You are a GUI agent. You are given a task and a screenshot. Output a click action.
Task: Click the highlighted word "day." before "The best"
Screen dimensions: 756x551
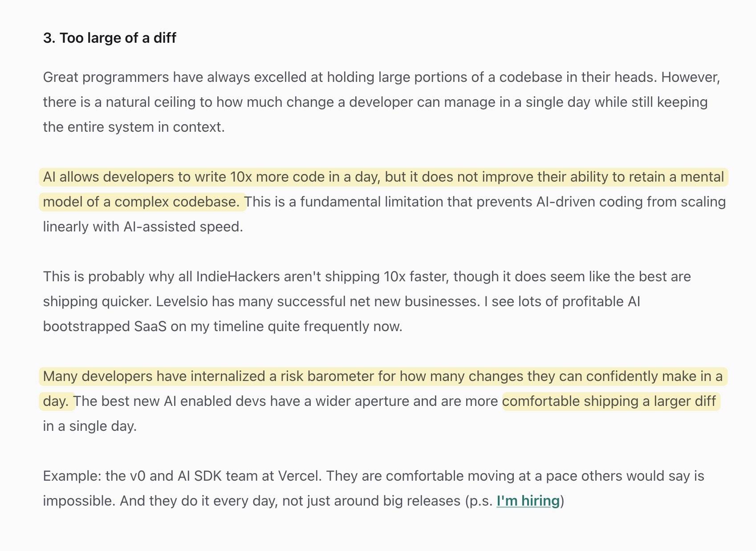pyautogui.click(x=56, y=401)
